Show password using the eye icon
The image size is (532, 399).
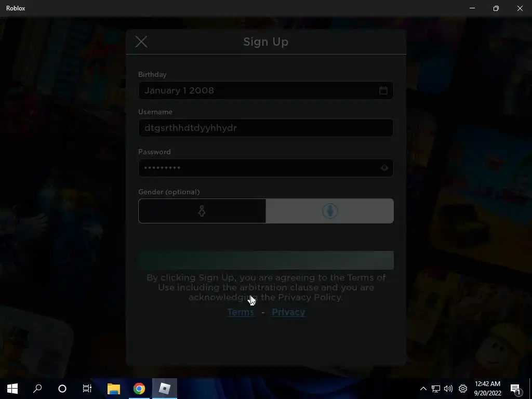384,168
